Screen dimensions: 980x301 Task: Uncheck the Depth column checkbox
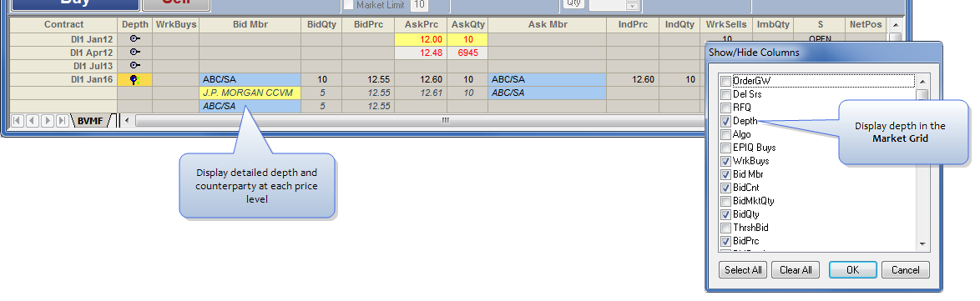pyautogui.click(x=725, y=121)
